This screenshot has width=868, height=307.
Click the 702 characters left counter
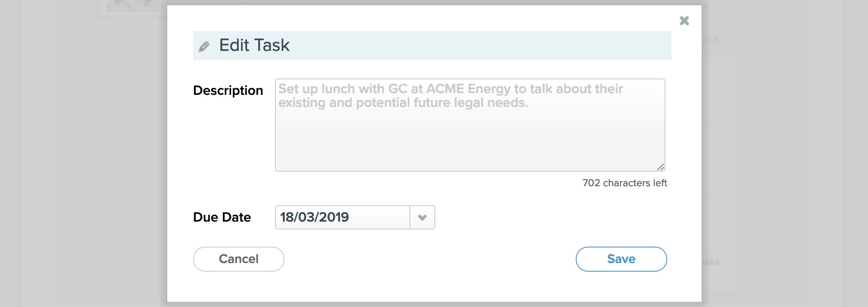[x=624, y=183]
